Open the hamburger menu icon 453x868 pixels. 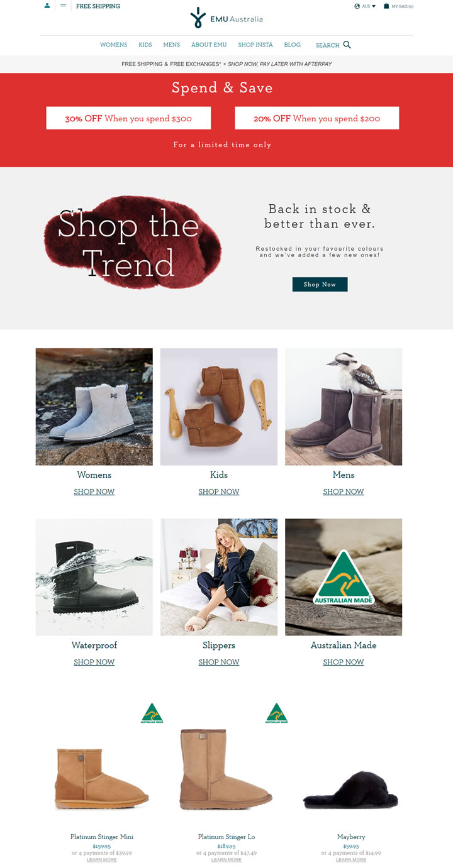coord(64,6)
